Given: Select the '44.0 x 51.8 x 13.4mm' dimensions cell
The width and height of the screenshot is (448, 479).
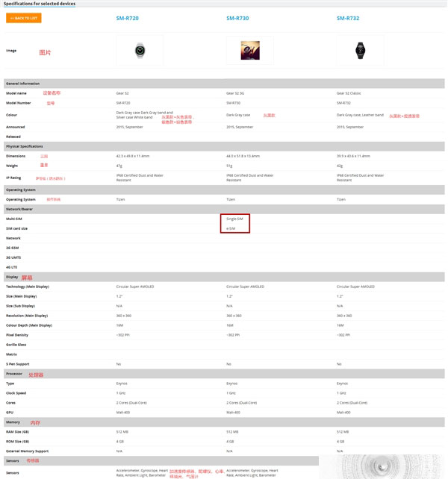Looking at the screenshot, I should coord(243,156).
